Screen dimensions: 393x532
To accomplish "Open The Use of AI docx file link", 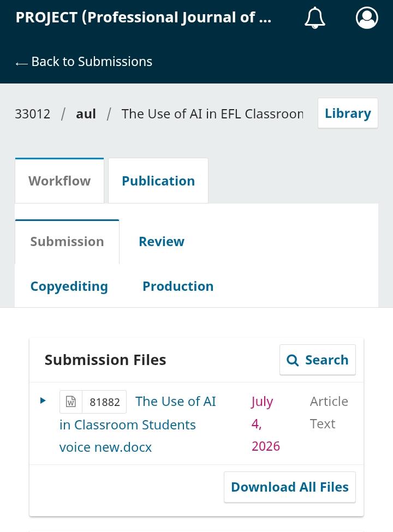I will click(x=138, y=424).
